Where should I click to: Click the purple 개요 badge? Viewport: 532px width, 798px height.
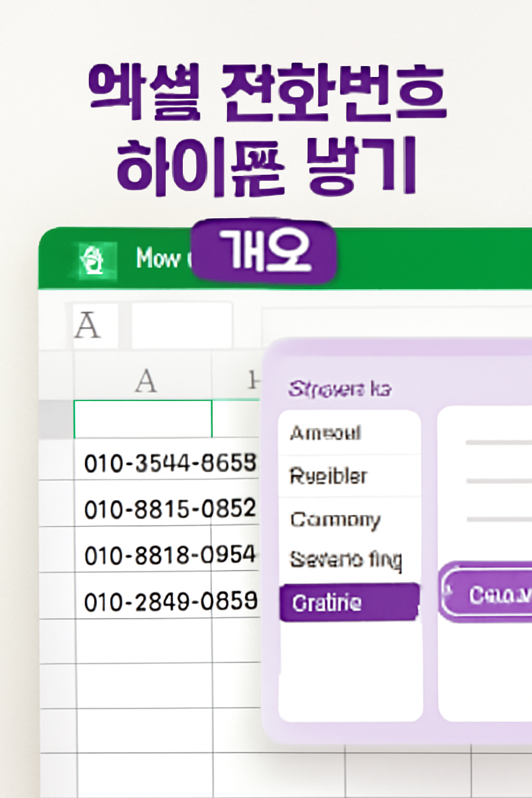264,252
